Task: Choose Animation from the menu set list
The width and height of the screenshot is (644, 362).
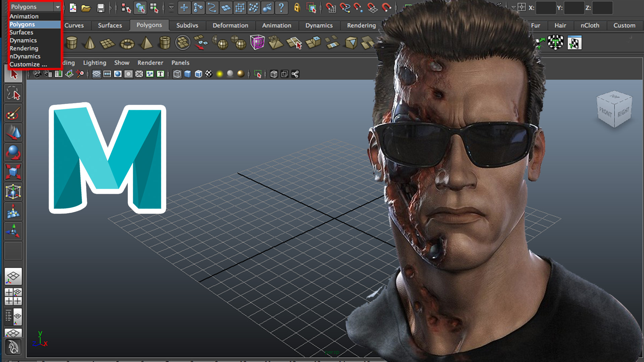Action: point(24,16)
